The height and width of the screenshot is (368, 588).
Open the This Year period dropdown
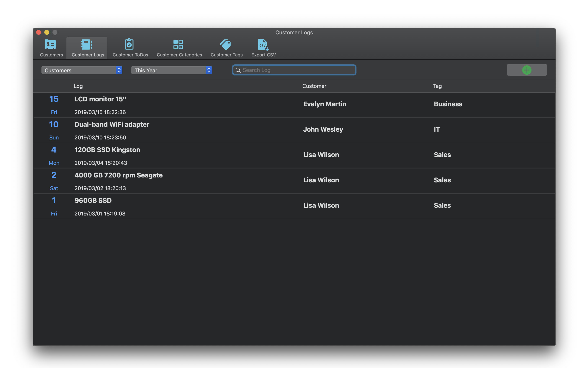point(171,70)
